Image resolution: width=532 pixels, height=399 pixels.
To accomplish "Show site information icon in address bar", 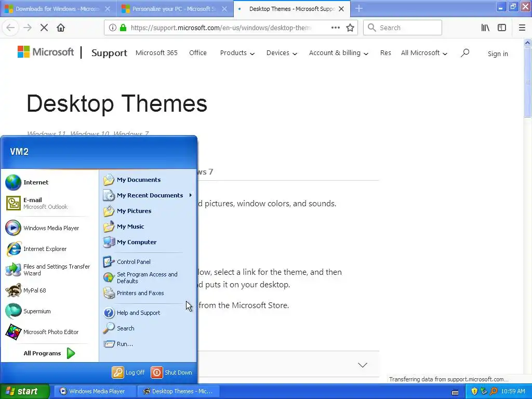I will coord(112,28).
